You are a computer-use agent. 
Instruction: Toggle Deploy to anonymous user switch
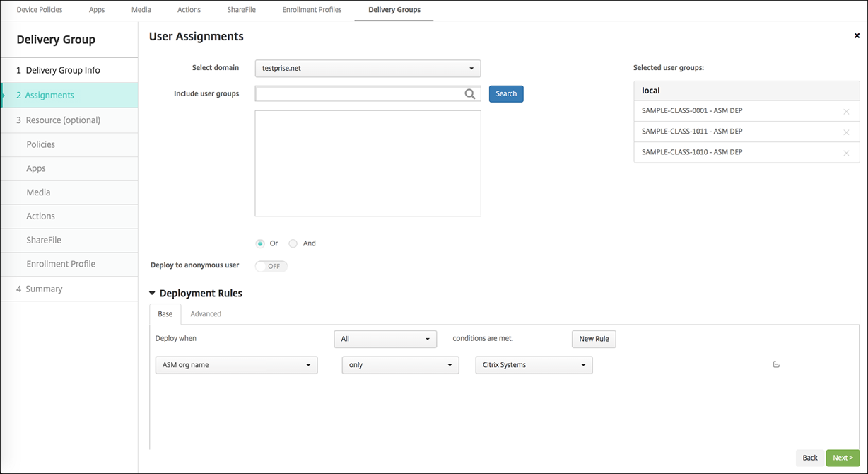[271, 266]
